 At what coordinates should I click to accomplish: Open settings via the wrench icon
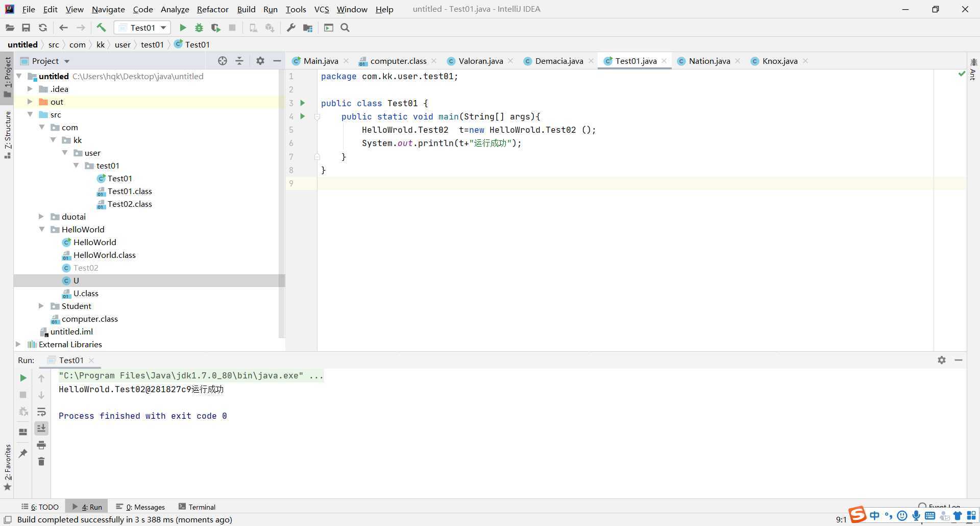[291, 28]
